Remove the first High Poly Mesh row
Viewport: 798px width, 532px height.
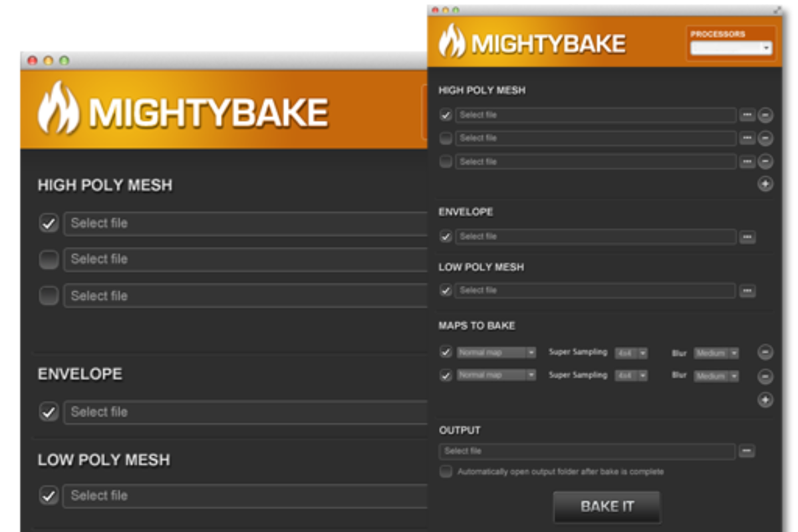765,115
